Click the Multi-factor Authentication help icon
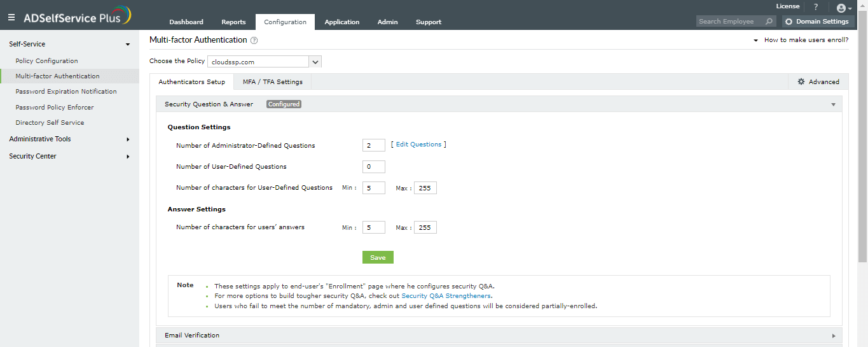The width and height of the screenshot is (868, 347). (x=254, y=40)
